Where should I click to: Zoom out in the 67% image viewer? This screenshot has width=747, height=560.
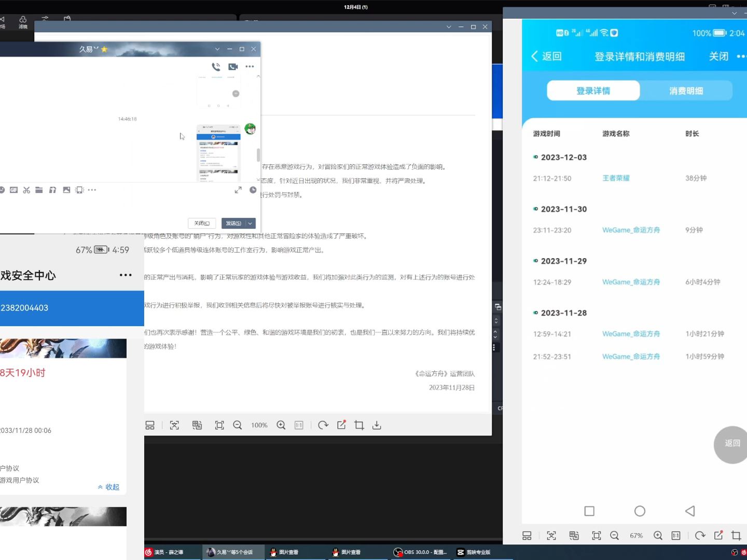pos(615,536)
